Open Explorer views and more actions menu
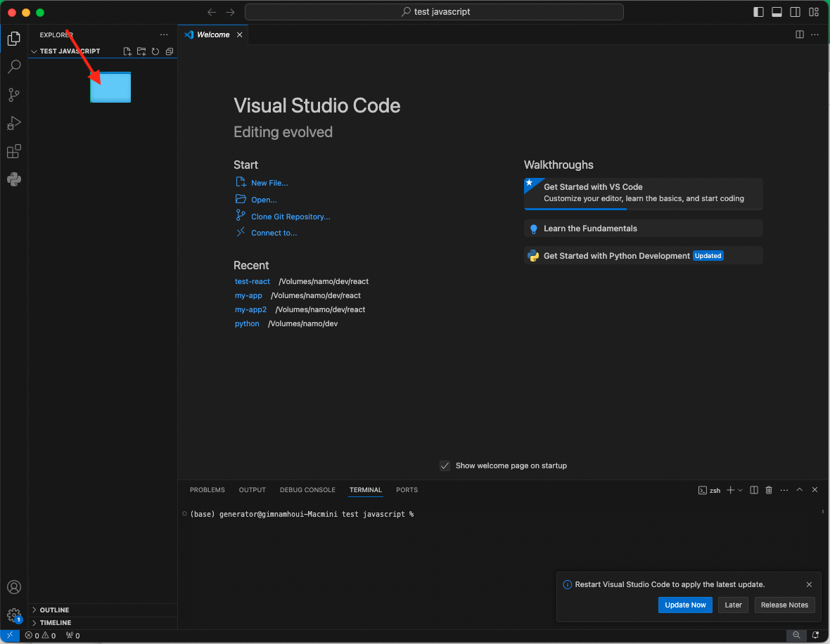The image size is (830, 644). click(x=164, y=35)
